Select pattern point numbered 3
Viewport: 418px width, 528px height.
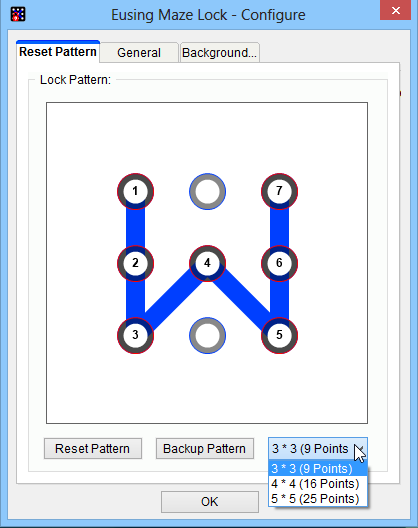pos(135,335)
